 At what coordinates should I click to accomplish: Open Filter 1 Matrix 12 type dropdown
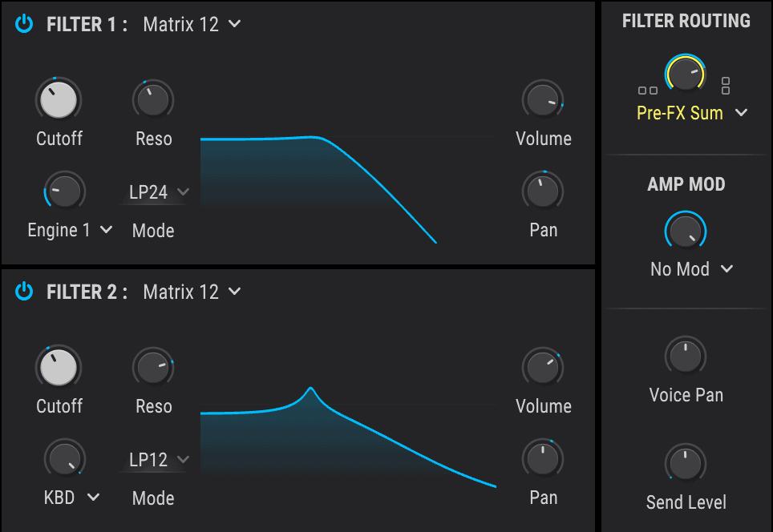(192, 24)
